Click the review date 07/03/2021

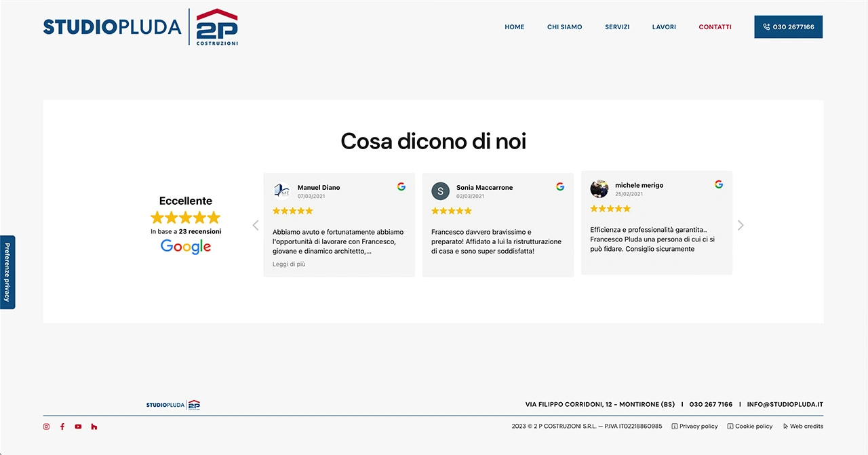[312, 197]
